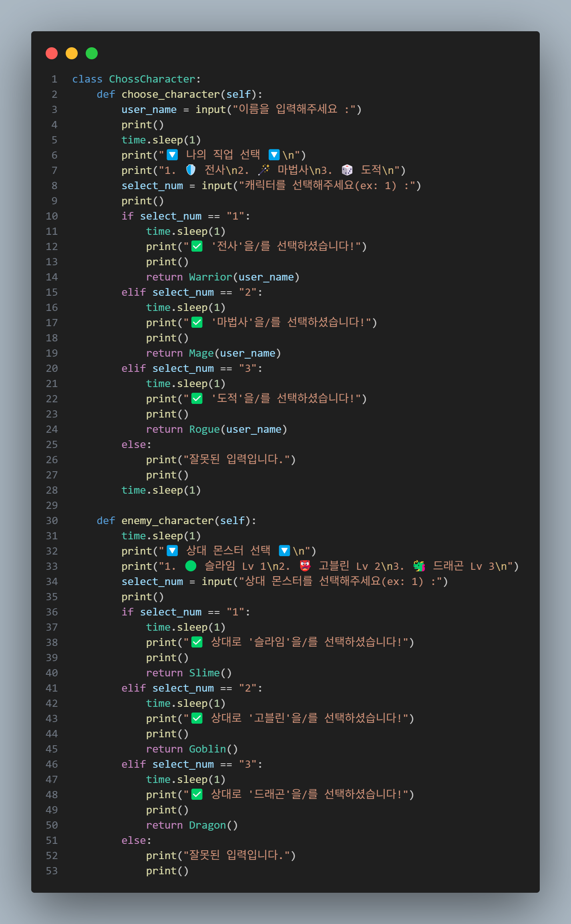The width and height of the screenshot is (571, 924).
Task: Select the class name 'ChossCharacter'
Action: click(x=152, y=79)
